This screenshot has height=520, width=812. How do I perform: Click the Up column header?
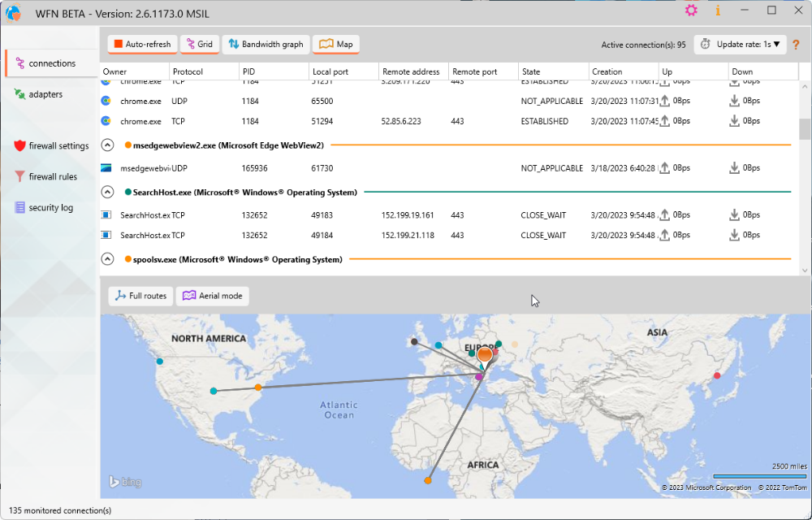click(693, 71)
